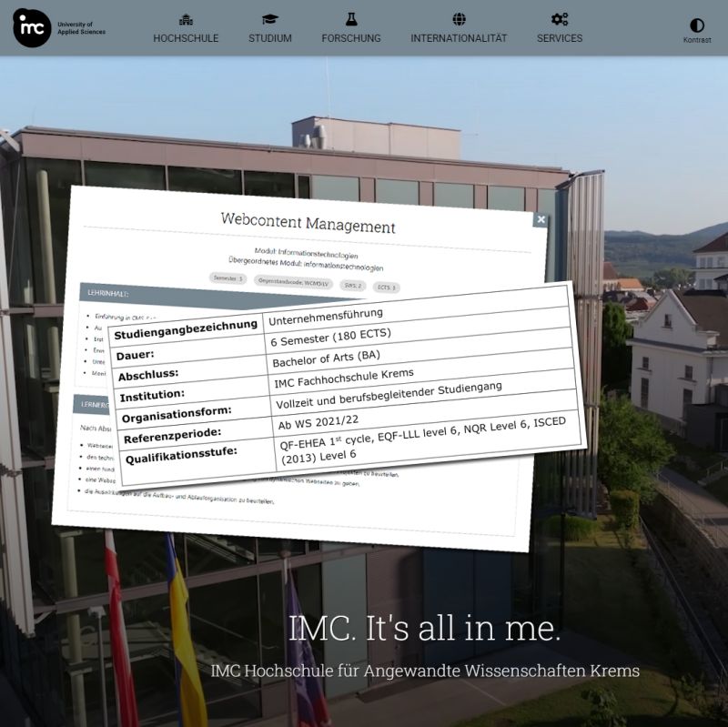Screen dimensions: 728x727
Task: Click the Kontrast label
Action: (697, 40)
